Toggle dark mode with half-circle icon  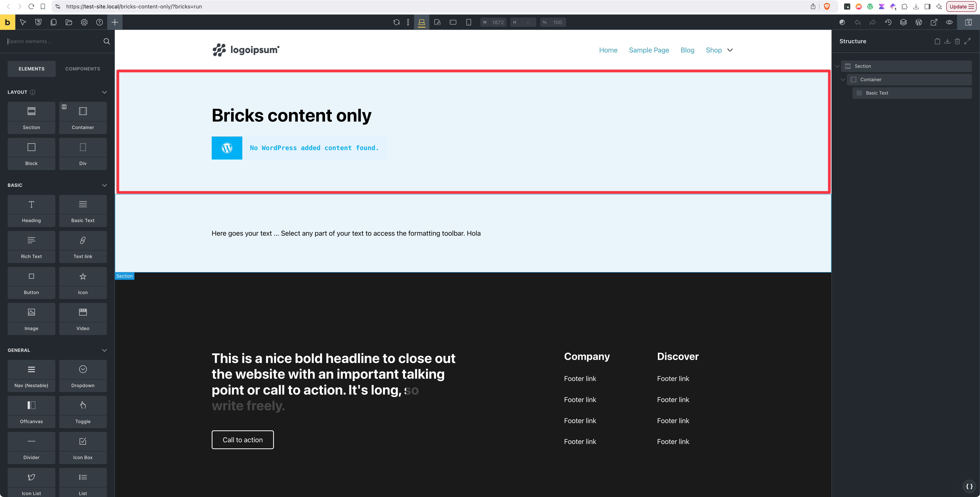pyautogui.click(x=842, y=22)
